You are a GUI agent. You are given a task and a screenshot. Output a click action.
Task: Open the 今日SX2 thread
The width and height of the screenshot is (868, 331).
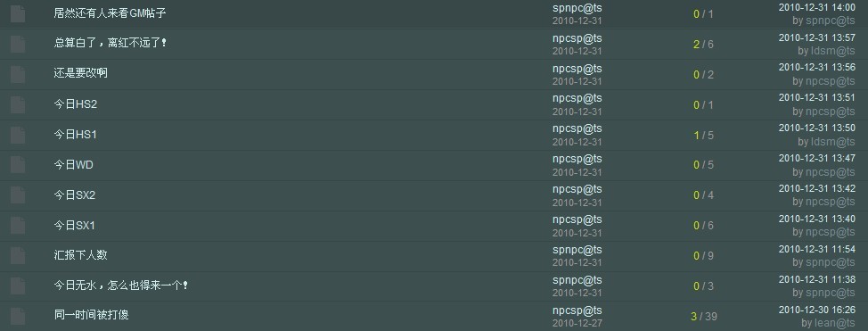coord(75,195)
